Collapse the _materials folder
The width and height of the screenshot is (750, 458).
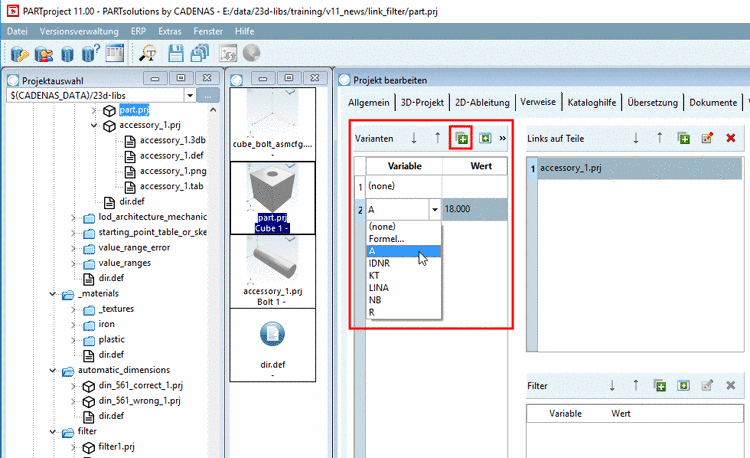(53, 294)
